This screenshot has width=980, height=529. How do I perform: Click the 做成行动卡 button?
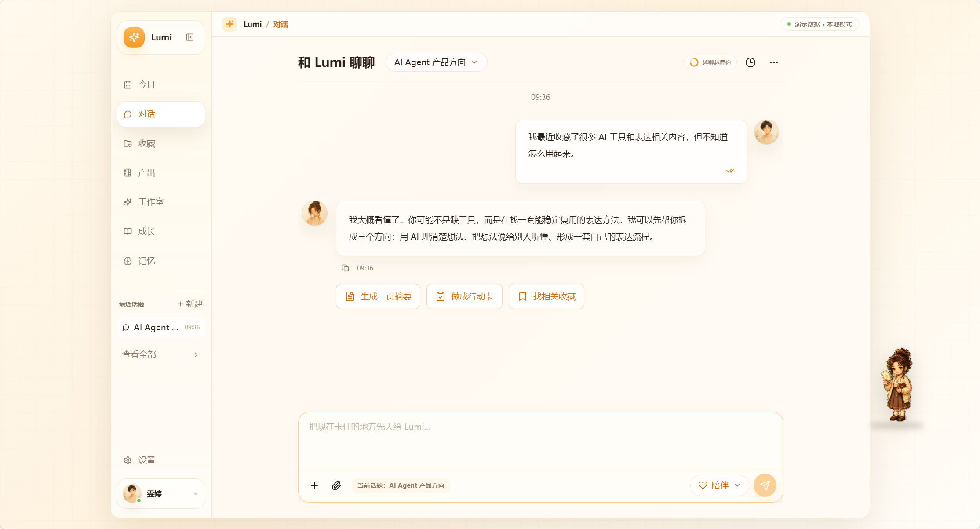pos(464,296)
